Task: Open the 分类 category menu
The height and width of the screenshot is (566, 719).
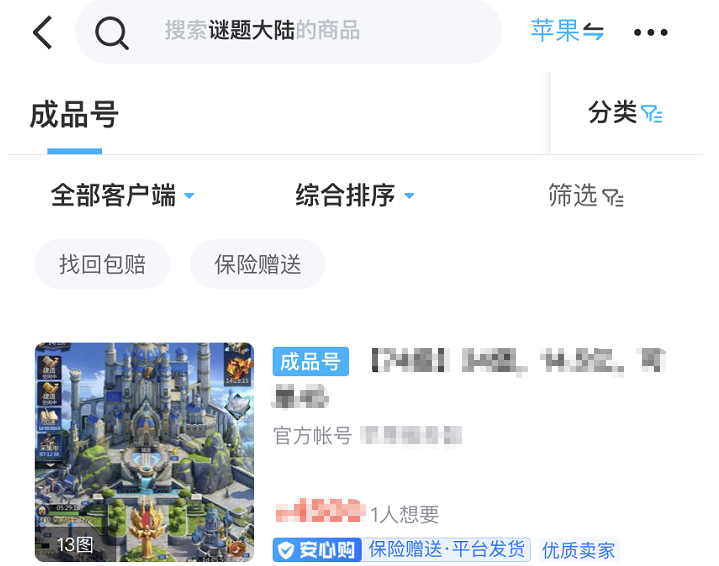Action: coord(625,113)
